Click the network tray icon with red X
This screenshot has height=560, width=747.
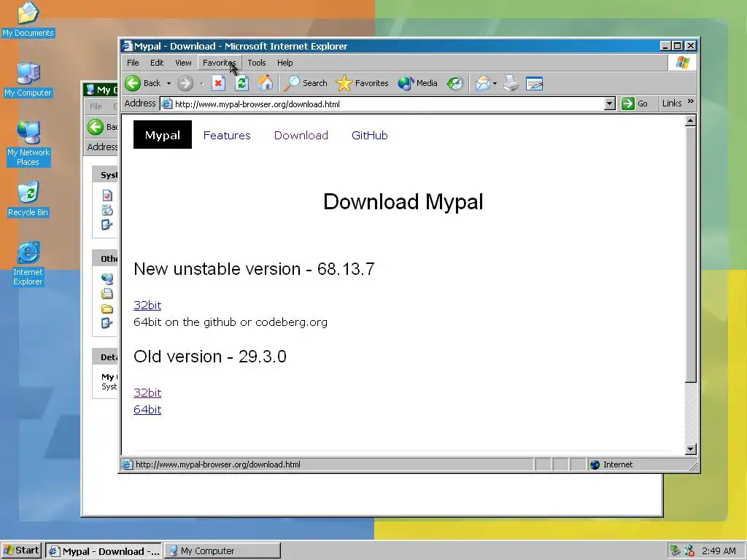[689, 551]
